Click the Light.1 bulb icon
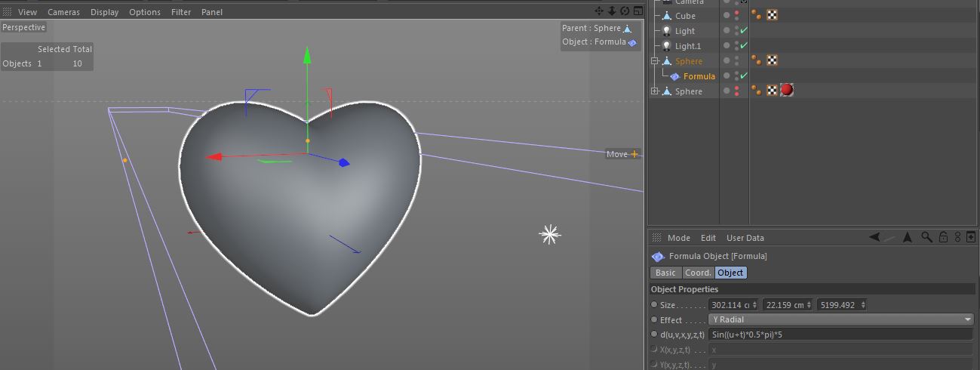This screenshot has height=370, width=980. click(x=667, y=46)
